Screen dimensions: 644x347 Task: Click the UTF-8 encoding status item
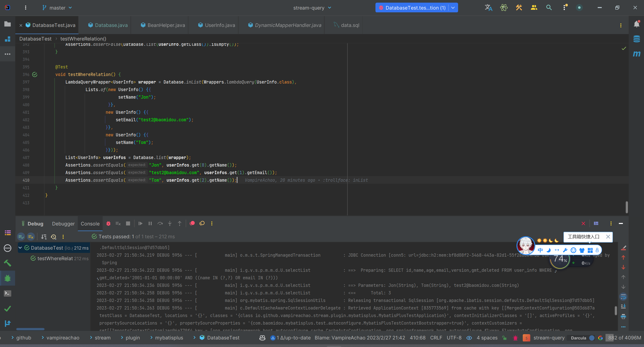454,338
